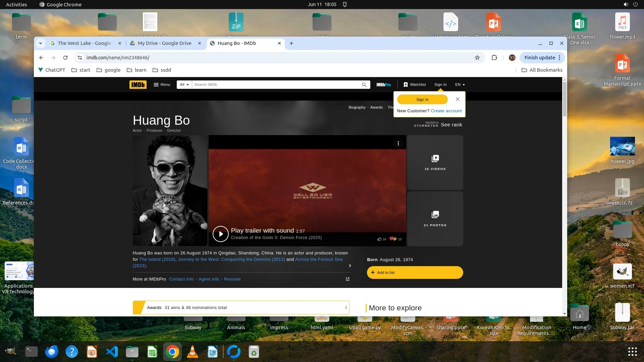Click the IMDbPro external link icon
Viewport: 644px width, 362px height.
tap(347, 279)
